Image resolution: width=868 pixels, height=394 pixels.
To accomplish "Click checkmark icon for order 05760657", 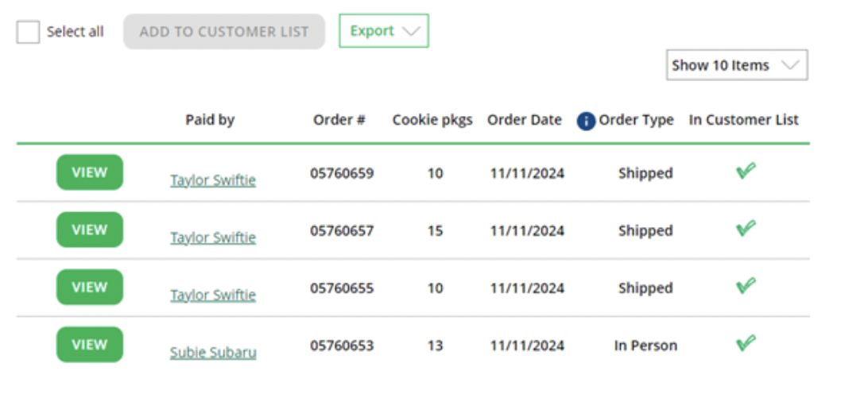I will click(x=746, y=228).
